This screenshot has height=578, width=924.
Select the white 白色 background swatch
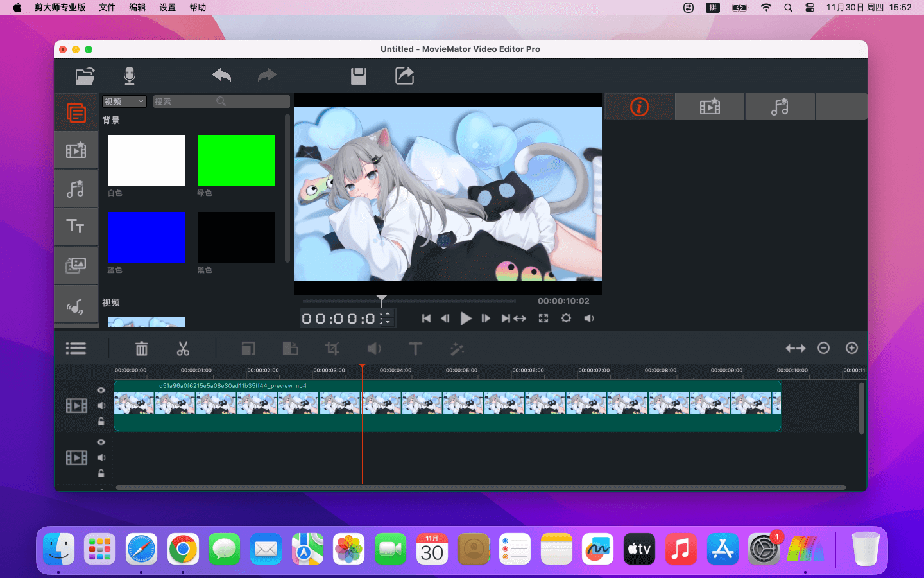tap(147, 161)
